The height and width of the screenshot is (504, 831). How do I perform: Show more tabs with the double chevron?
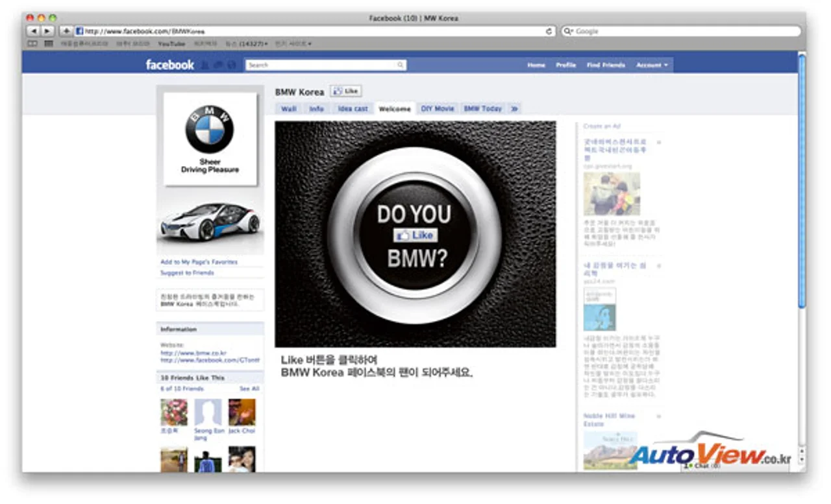pyautogui.click(x=514, y=109)
